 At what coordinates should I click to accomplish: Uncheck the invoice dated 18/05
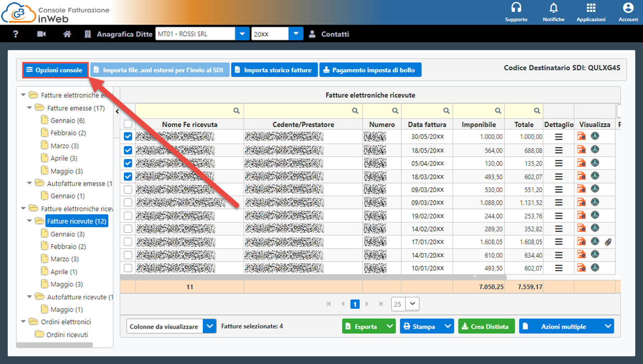pyautogui.click(x=128, y=150)
